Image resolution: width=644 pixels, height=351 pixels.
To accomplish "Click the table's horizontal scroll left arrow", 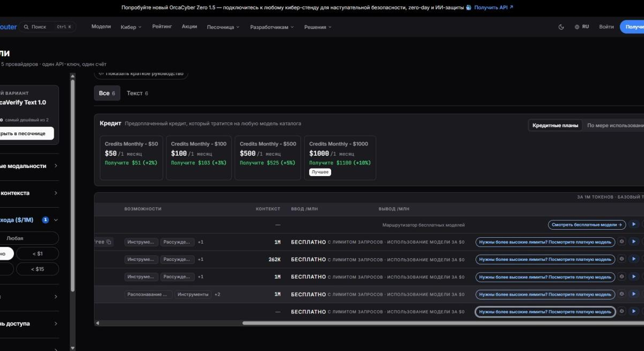I will (x=97, y=323).
